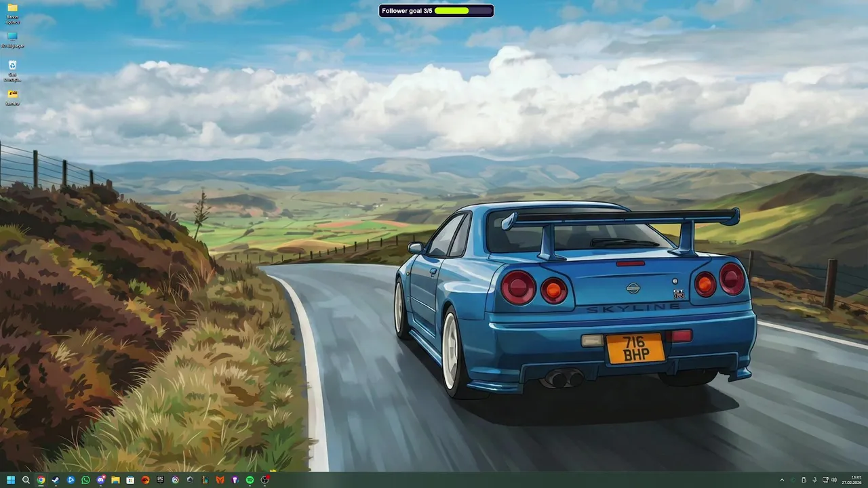Open Spotify from the taskbar
The height and width of the screenshot is (488, 868).
click(250, 480)
